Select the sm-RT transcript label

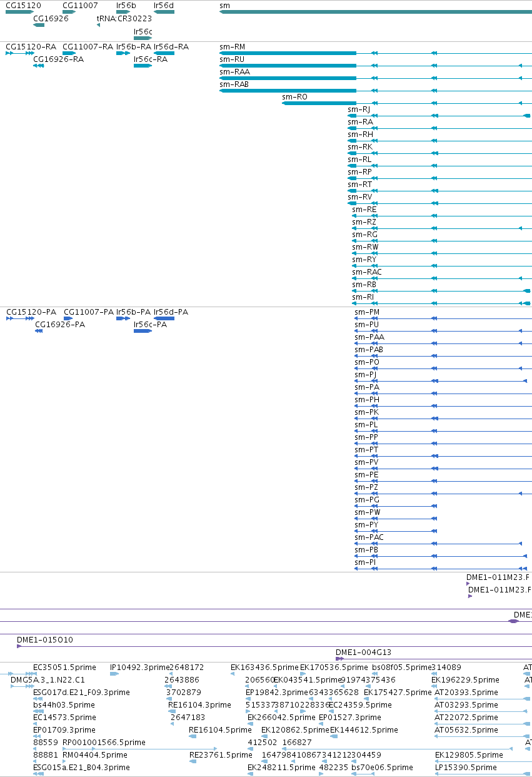(359, 185)
